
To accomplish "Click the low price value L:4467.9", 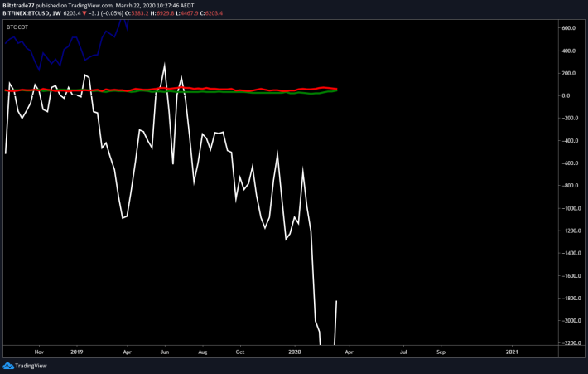I will pos(186,13).
